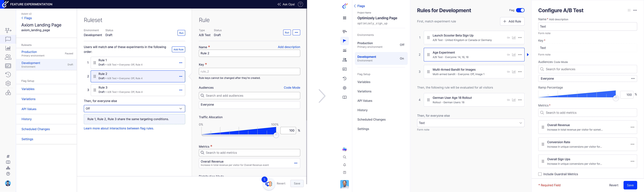
Task: Open Scheduled Changes in Optimizely Flag Setup menu
Action: 371,119
